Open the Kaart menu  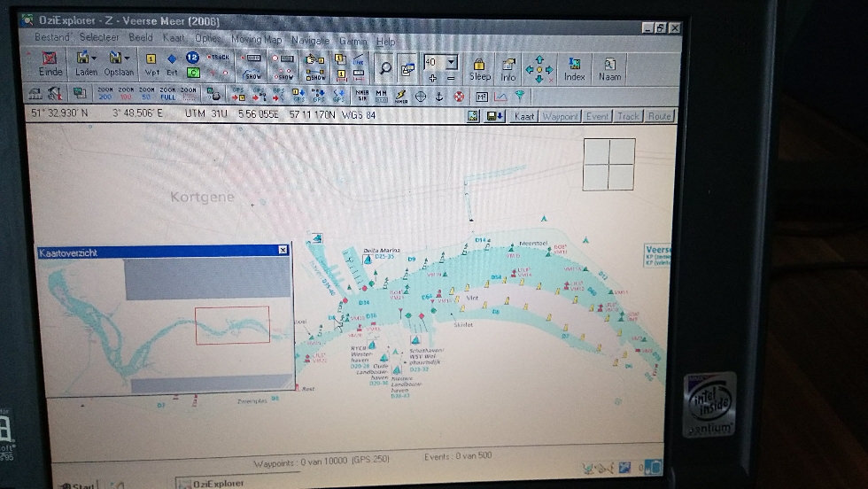click(174, 38)
